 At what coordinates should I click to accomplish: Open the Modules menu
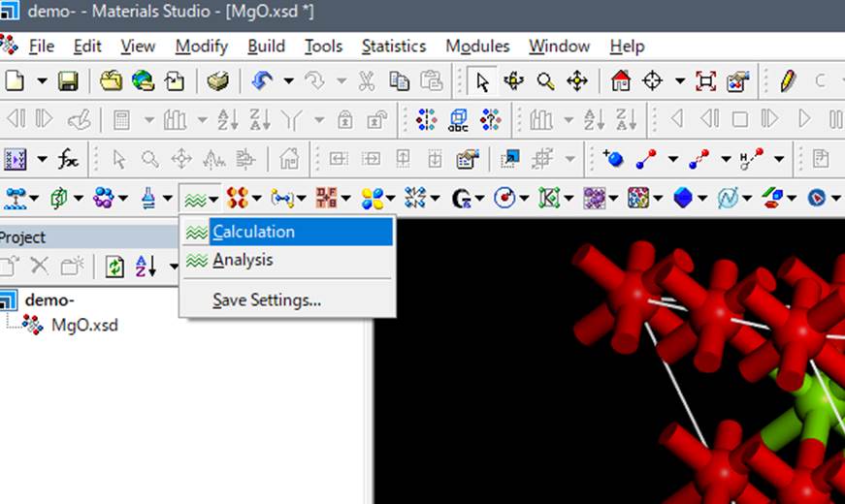click(x=477, y=47)
